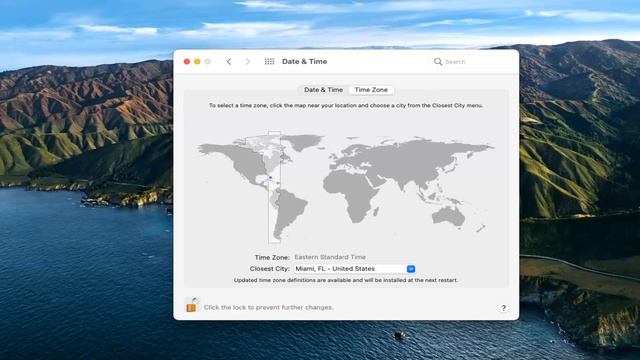Click the Eastern Standard Time text
This screenshot has width=640, height=360.
(330, 257)
